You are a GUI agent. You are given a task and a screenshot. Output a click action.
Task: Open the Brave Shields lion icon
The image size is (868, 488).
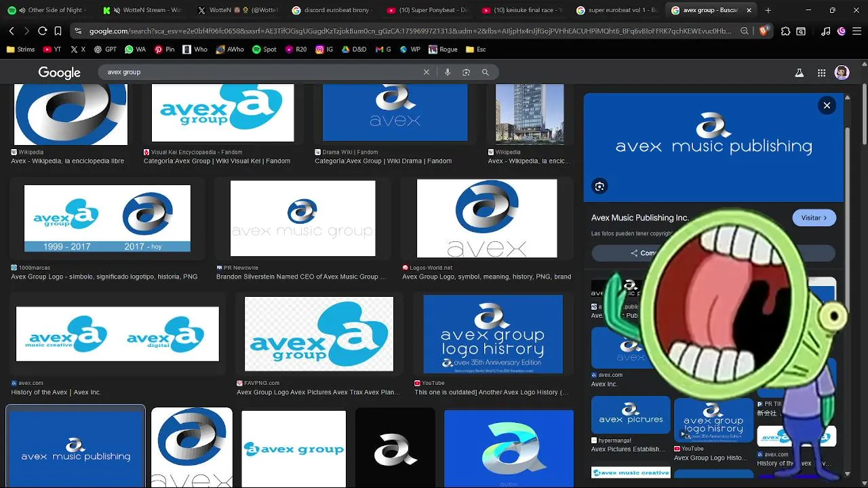pyautogui.click(x=764, y=31)
